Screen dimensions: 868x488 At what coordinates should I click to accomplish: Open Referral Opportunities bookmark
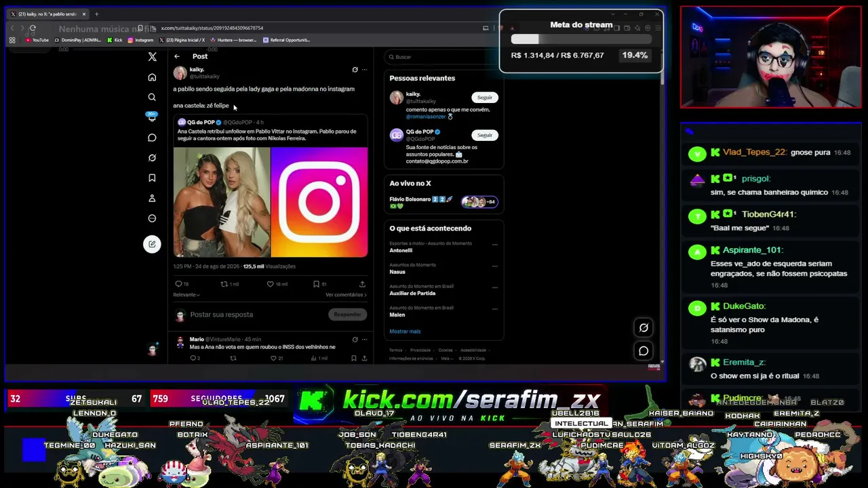[x=285, y=40]
